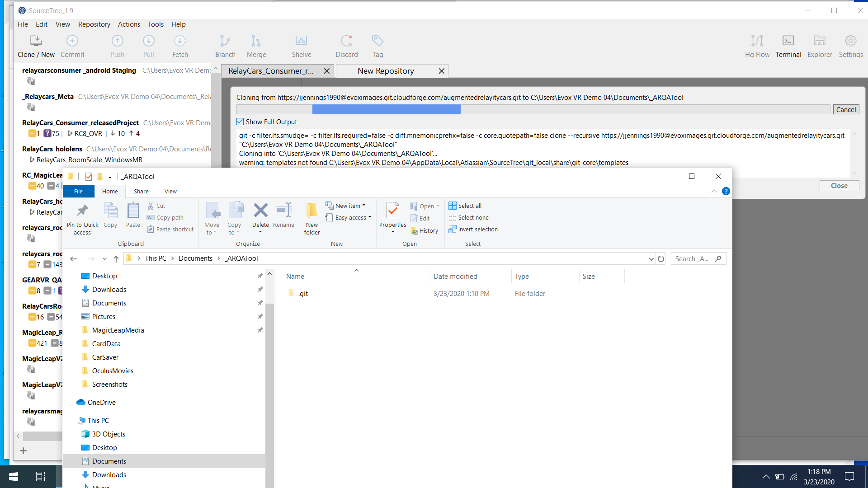This screenshot has height=488, width=868.
Task: Click Pin to Quick access in Explorer ribbon
Action: pyautogui.click(x=82, y=219)
